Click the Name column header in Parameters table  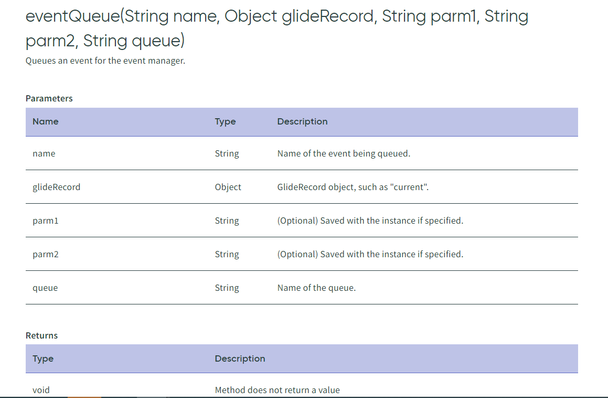click(x=45, y=121)
